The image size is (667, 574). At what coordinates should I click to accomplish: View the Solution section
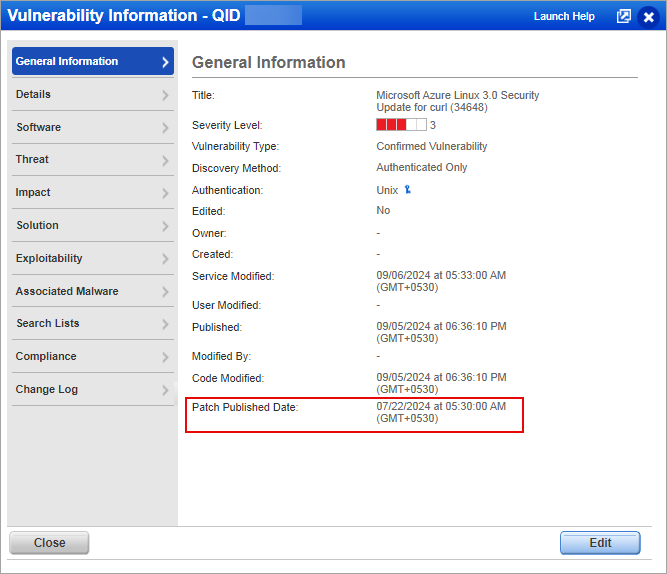[x=93, y=226]
